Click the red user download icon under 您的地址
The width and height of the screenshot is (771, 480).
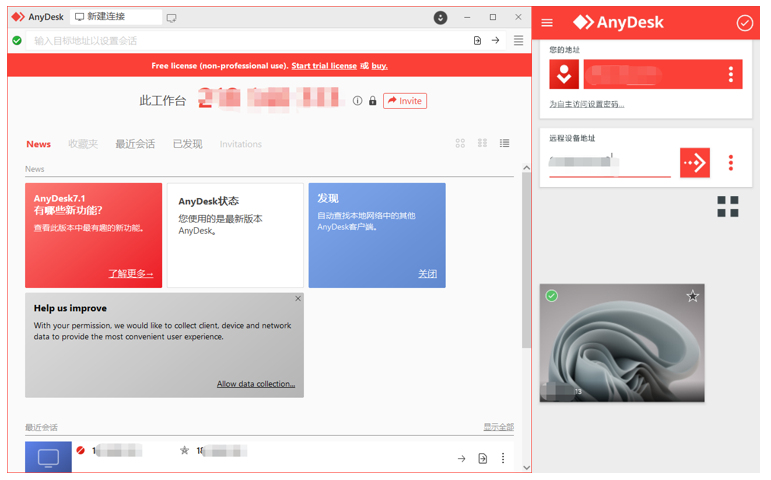(x=564, y=74)
